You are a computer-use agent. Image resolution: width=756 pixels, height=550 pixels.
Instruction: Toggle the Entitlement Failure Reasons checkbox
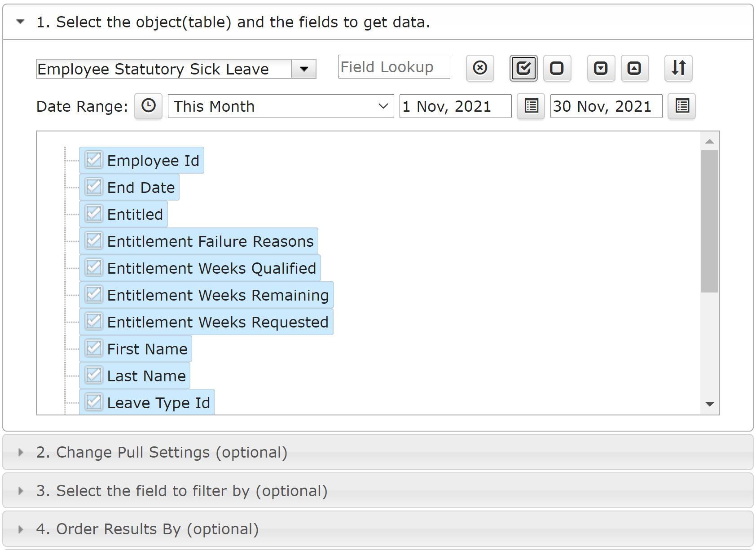94,240
